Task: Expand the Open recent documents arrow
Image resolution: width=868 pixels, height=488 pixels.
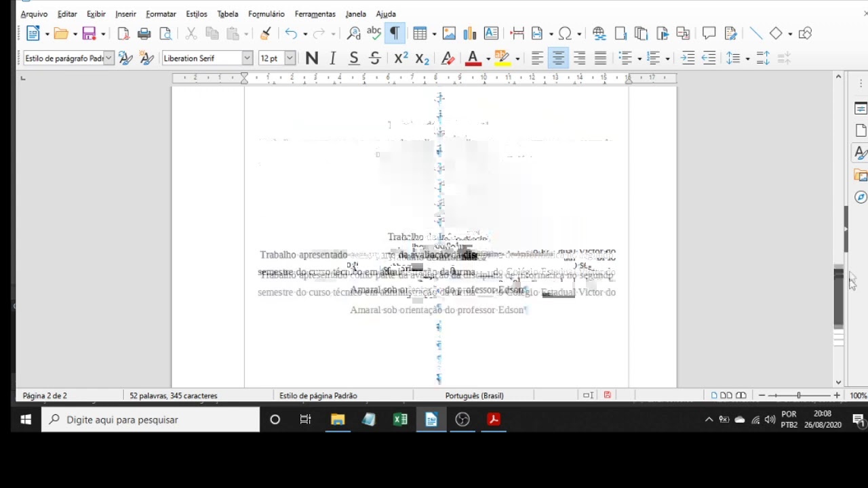Action: [75, 34]
